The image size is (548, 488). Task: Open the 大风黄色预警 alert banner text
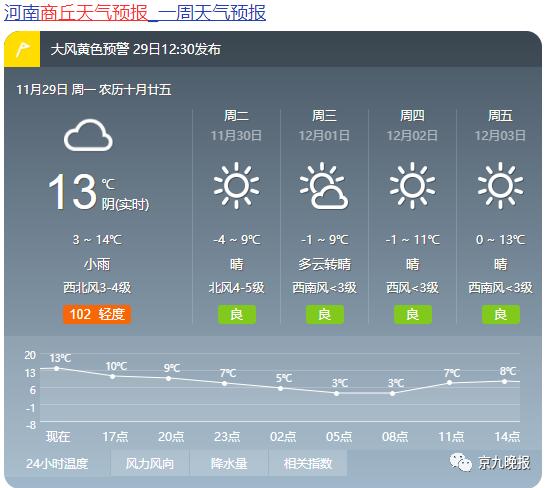[136, 49]
